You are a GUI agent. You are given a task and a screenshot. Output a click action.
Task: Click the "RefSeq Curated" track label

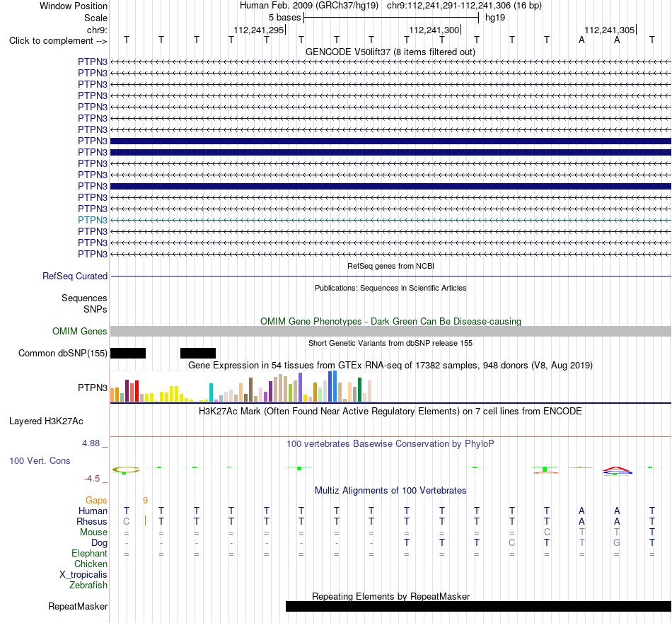point(74,276)
